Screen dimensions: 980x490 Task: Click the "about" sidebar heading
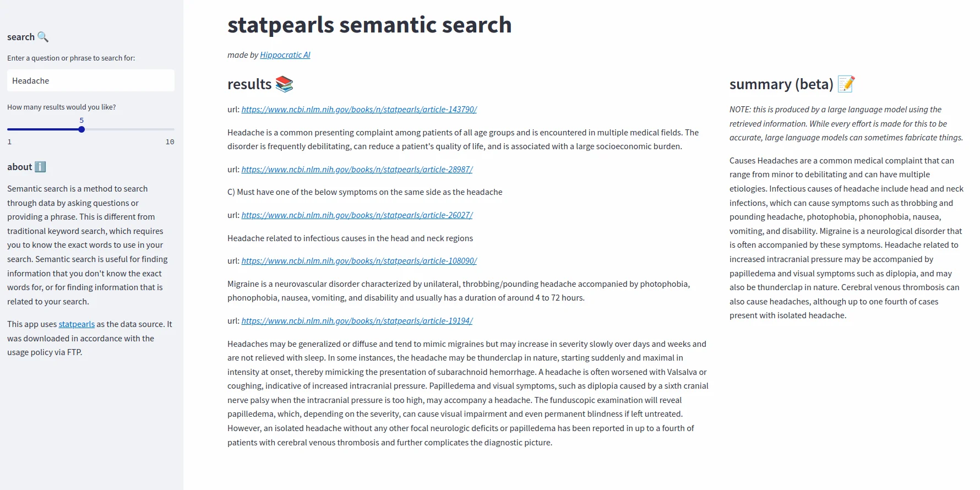pyautogui.click(x=19, y=166)
